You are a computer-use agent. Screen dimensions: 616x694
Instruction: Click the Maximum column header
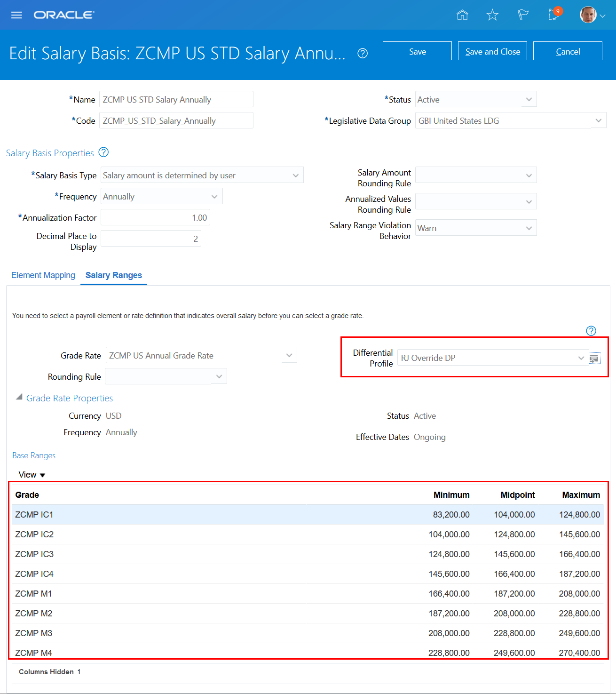point(581,495)
